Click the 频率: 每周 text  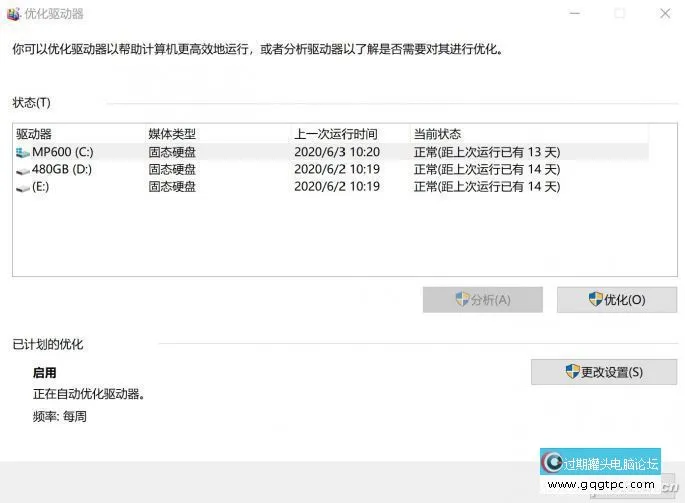pos(60,416)
